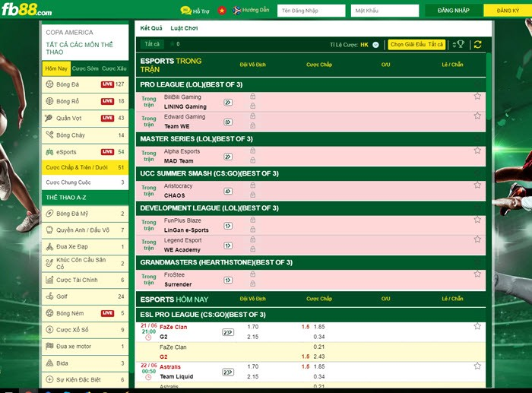
Task: Select the Tất cả filter tab
Action: pos(152,44)
